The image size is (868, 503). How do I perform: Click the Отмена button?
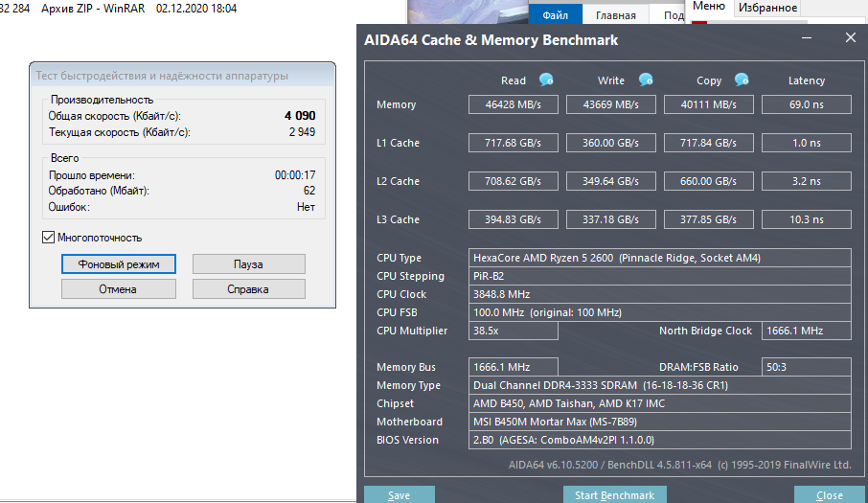119,288
